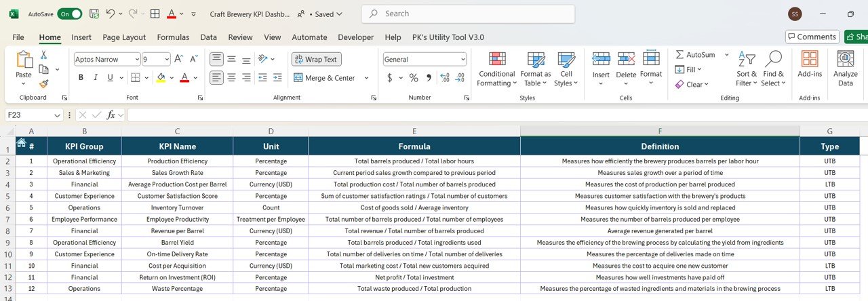Image resolution: width=868 pixels, height=301 pixels.
Task: Decrease font size with the smaller A icon
Action: coord(195,59)
